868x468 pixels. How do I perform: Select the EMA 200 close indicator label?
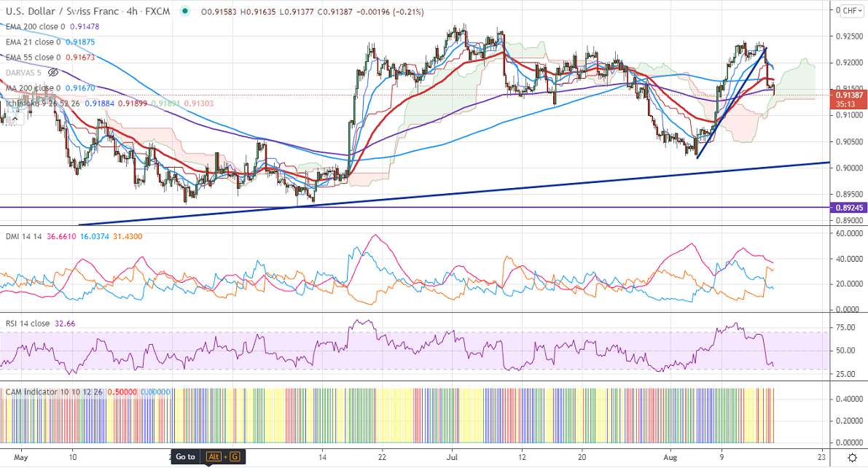(x=36, y=26)
